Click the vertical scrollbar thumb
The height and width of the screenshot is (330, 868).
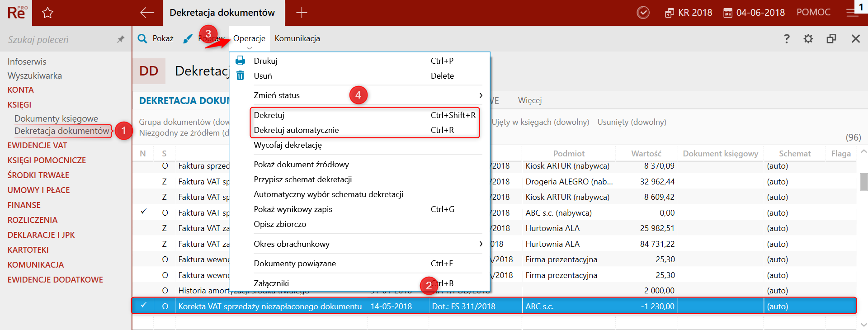[x=863, y=182]
